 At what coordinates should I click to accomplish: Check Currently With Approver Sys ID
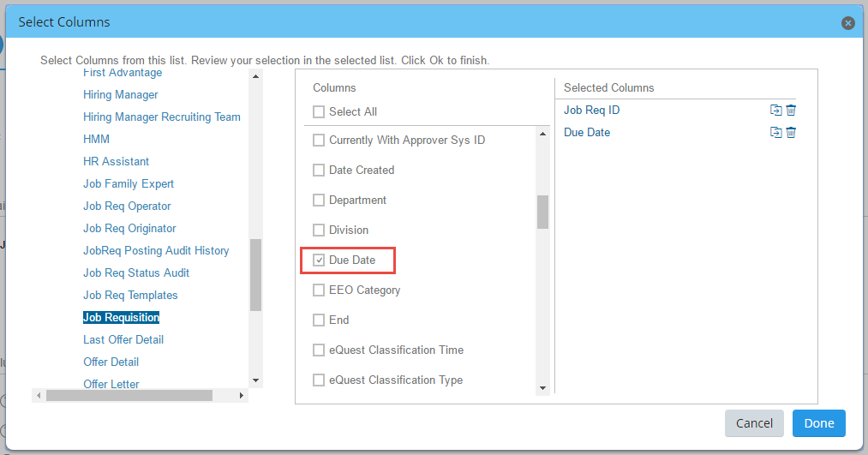[319, 140]
